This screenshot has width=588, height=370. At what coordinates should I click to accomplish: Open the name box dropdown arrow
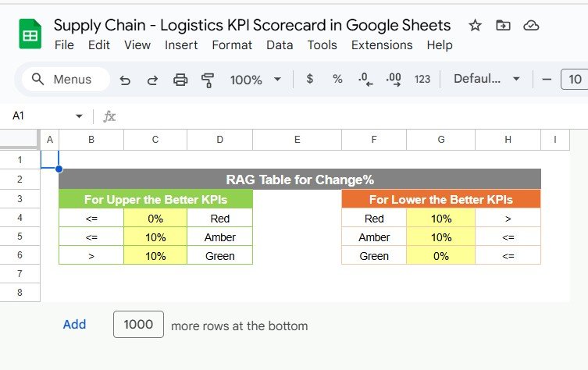(x=79, y=116)
